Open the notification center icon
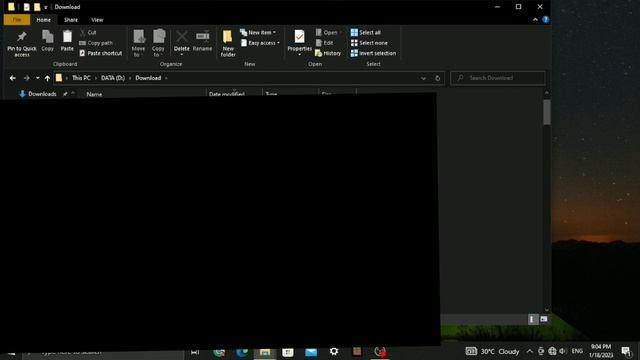This screenshot has width=640, height=360. [x=627, y=351]
